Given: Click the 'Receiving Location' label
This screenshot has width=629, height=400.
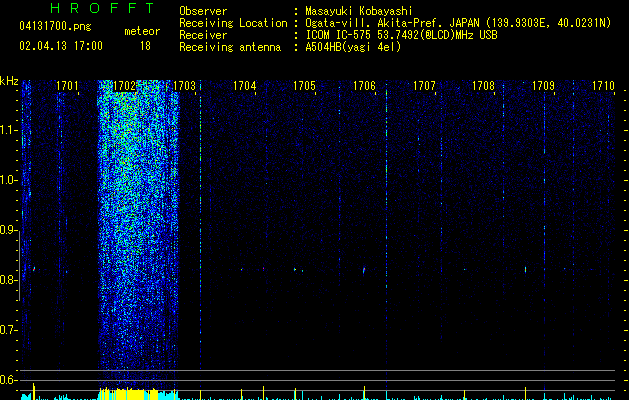Looking at the screenshot, I should (233, 23).
